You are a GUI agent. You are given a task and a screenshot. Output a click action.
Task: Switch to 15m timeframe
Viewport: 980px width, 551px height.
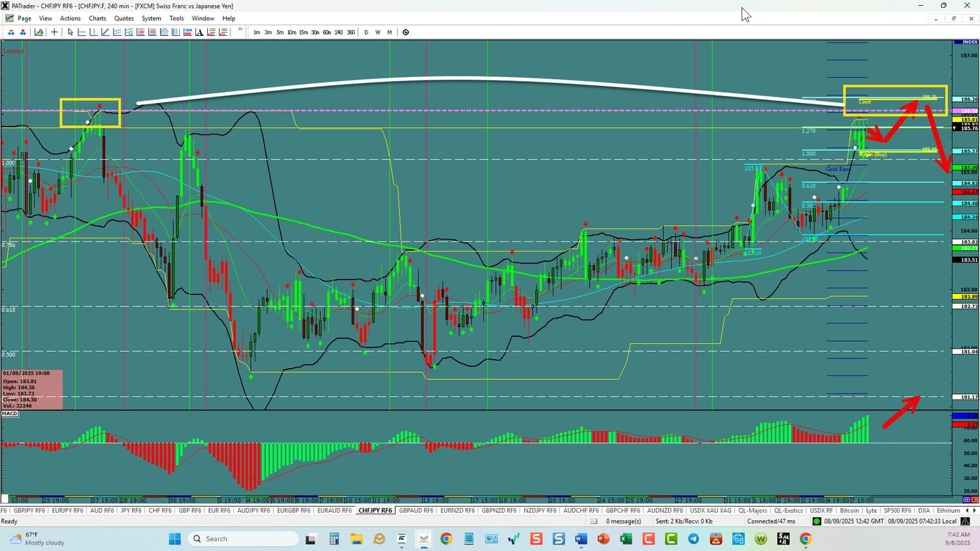(303, 32)
